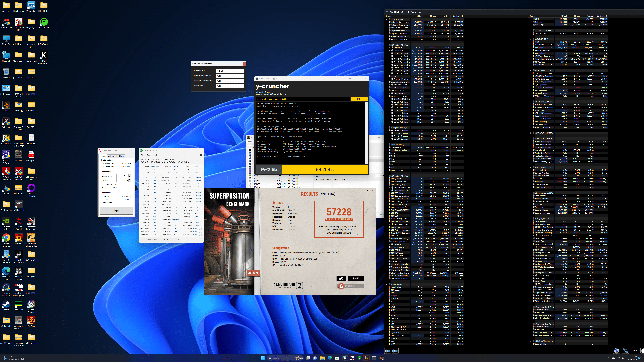
Task: Open Samsung Magician desktop icon
Action: pos(6,290)
